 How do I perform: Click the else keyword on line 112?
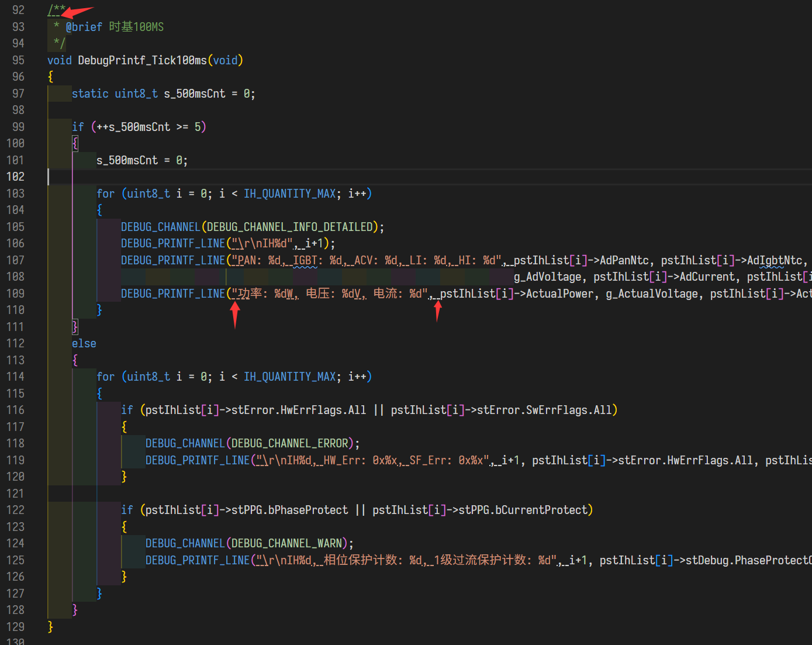[84, 343]
